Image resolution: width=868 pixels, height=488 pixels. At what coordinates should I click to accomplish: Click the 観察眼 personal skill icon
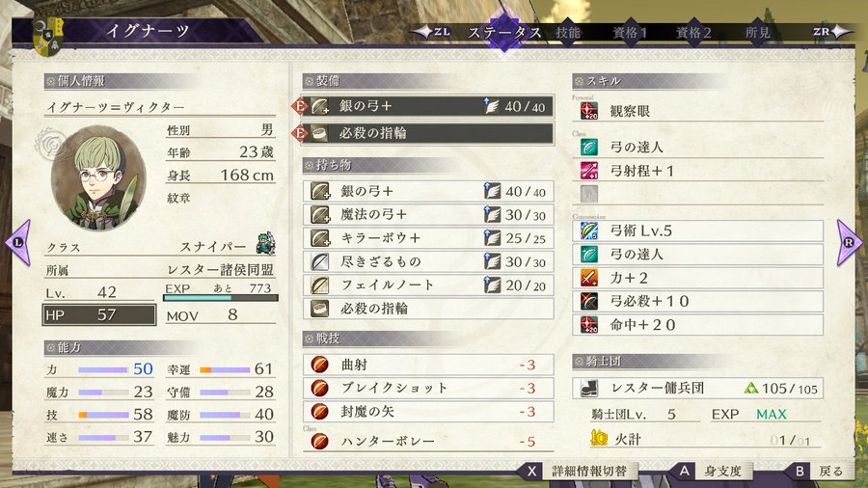589,111
